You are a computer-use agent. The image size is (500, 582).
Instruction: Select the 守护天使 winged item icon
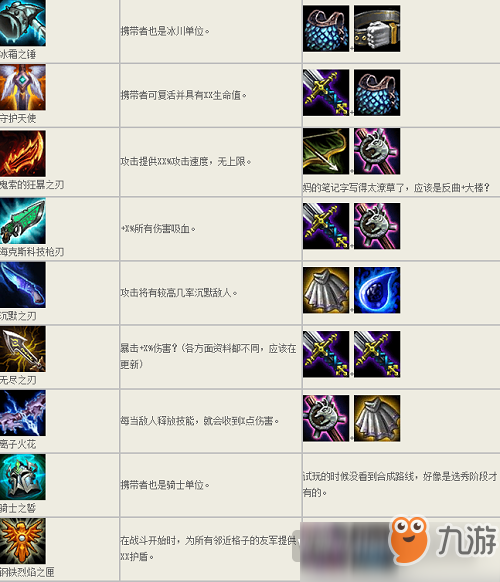[23, 87]
